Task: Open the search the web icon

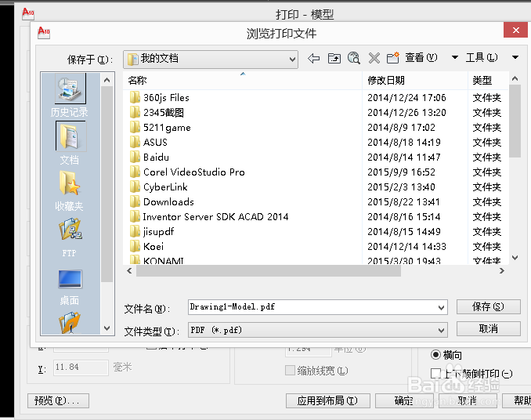Action: (x=354, y=58)
